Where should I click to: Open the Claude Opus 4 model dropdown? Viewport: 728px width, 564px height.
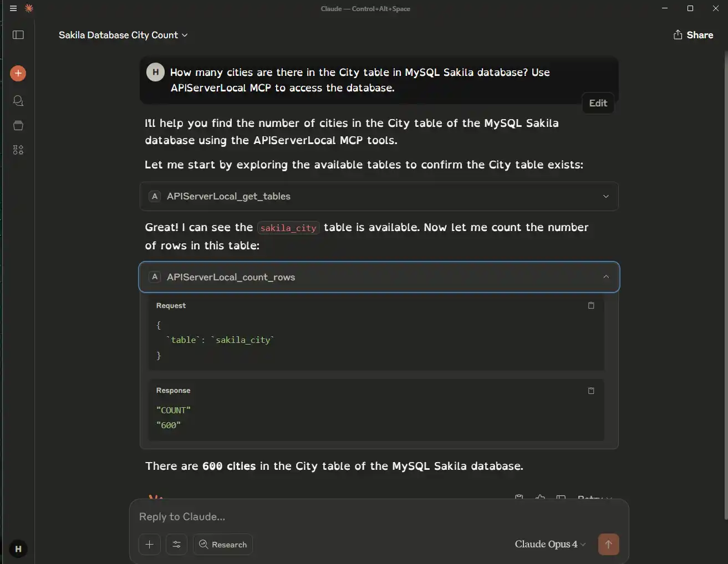[550, 544]
